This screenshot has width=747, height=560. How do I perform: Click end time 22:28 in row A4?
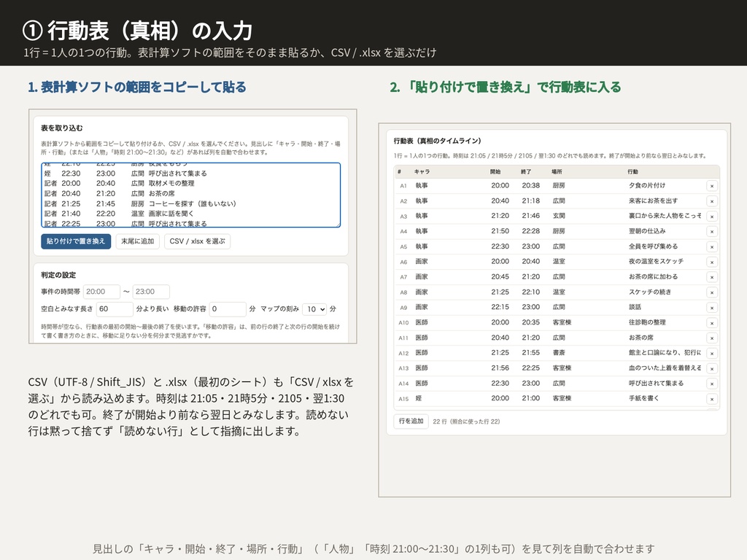531,231
